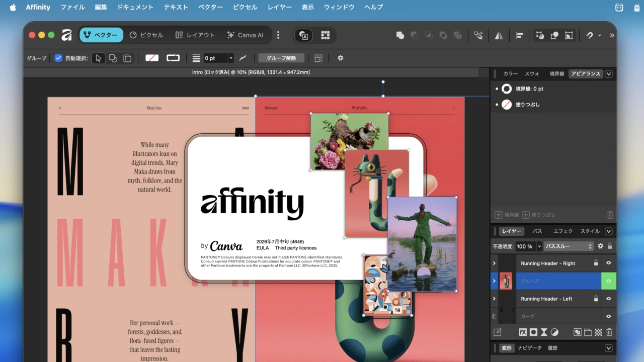Toggle the layer lock icon beside gear
644x362 pixels.
[610, 246]
